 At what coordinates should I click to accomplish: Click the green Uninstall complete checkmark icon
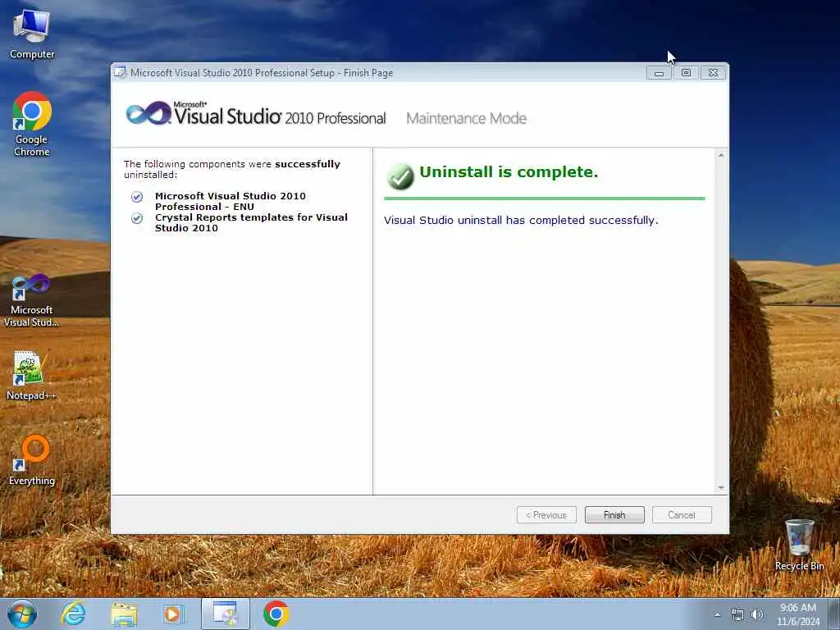coord(400,176)
